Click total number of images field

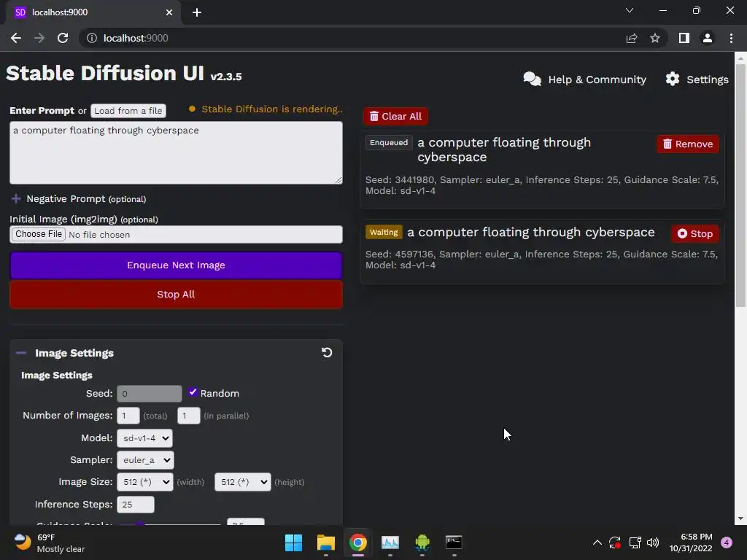128,416
